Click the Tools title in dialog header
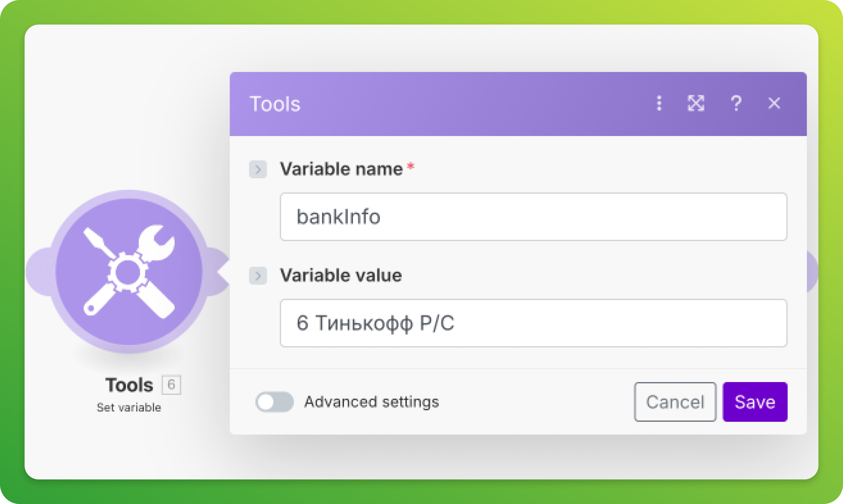 pyautogui.click(x=275, y=104)
